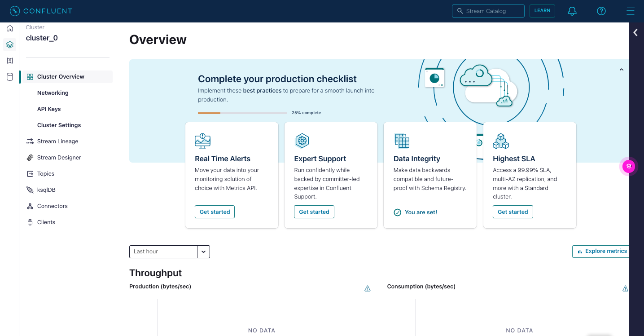Click Consumption throughput warning triangle

[x=625, y=288]
